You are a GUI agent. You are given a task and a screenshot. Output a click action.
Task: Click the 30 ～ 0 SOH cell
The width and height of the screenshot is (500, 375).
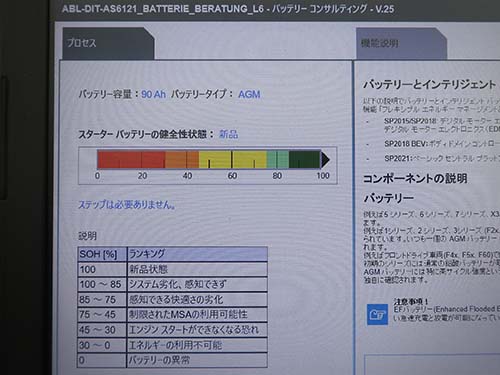click(102, 345)
